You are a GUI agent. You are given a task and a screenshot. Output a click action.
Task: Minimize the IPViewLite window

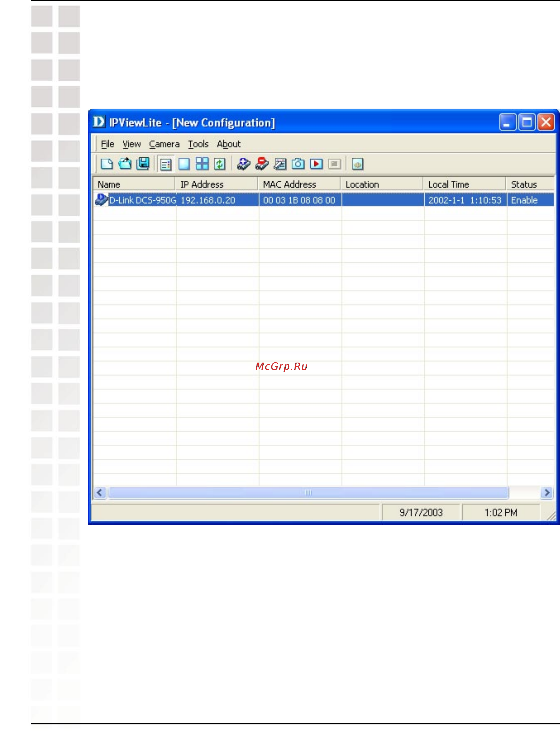point(508,122)
